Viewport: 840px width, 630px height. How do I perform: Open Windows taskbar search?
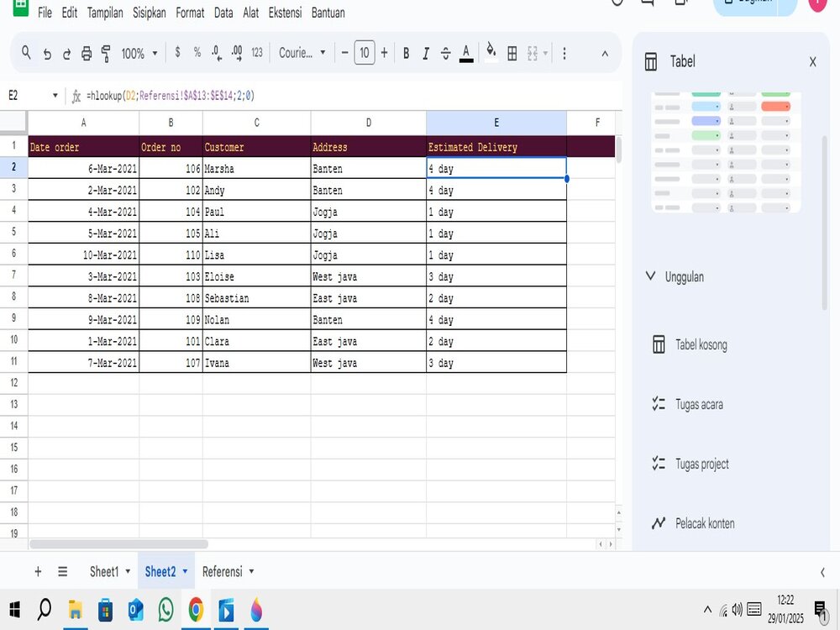[x=45, y=610]
